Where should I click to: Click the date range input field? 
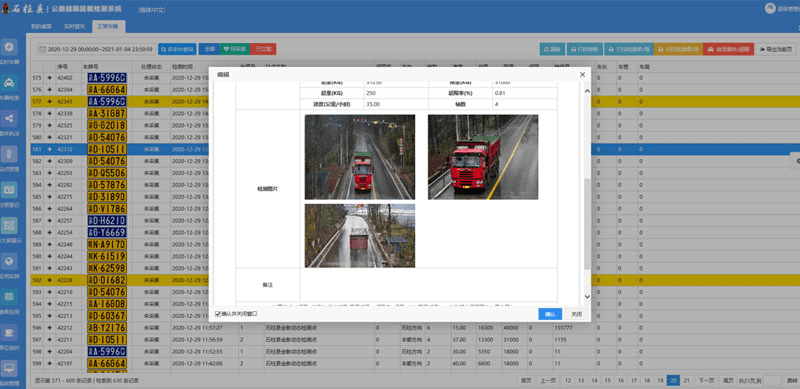point(96,50)
